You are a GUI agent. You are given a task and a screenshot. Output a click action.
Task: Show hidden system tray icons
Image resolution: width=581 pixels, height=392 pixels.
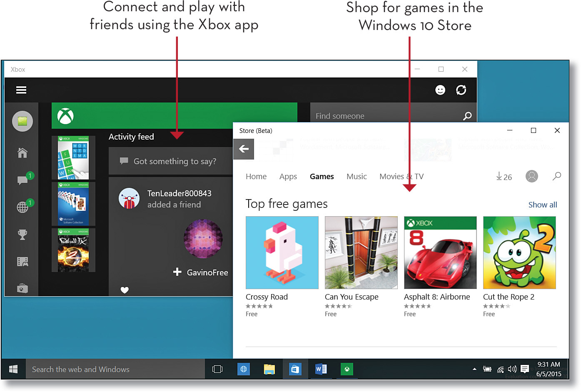[474, 369]
